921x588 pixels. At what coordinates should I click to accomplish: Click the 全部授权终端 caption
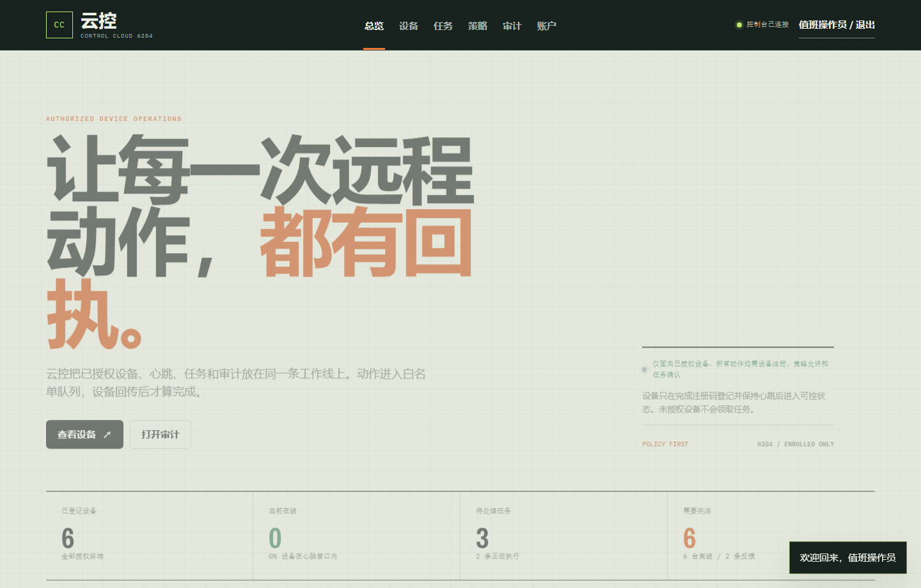[83, 557]
